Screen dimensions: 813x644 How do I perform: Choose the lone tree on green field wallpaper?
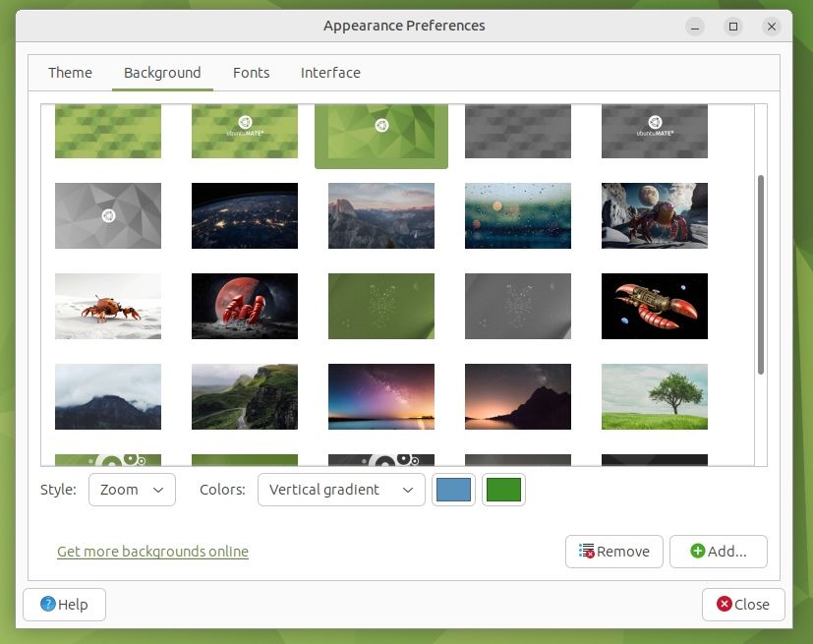pyautogui.click(x=655, y=397)
